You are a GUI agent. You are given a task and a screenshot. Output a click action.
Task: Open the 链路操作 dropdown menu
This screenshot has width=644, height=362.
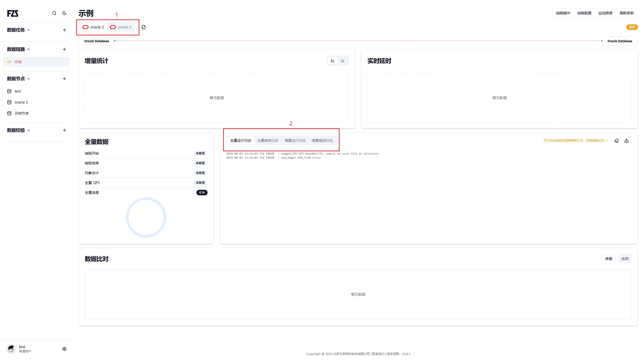563,13
